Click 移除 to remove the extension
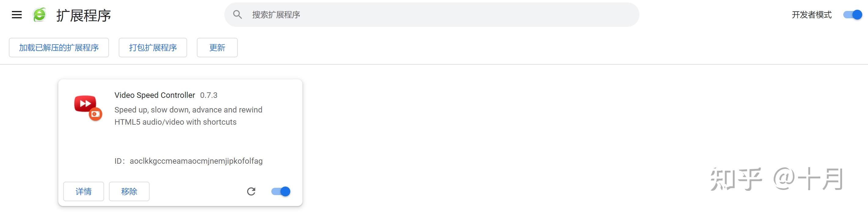868x214 pixels. pyautogui.click(x=129, y=191)
